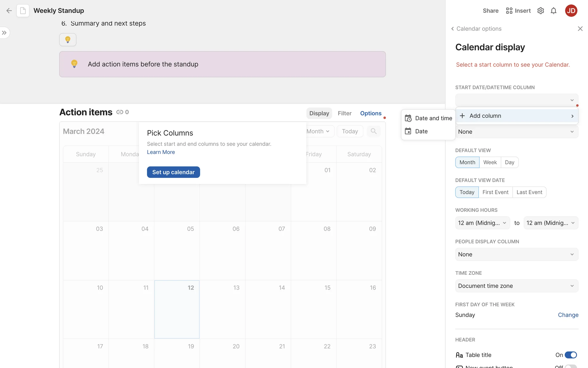This screenshot has width=588, height=368.
Task: Choose the Date and time column type
Action: click(x=428, y=118)
